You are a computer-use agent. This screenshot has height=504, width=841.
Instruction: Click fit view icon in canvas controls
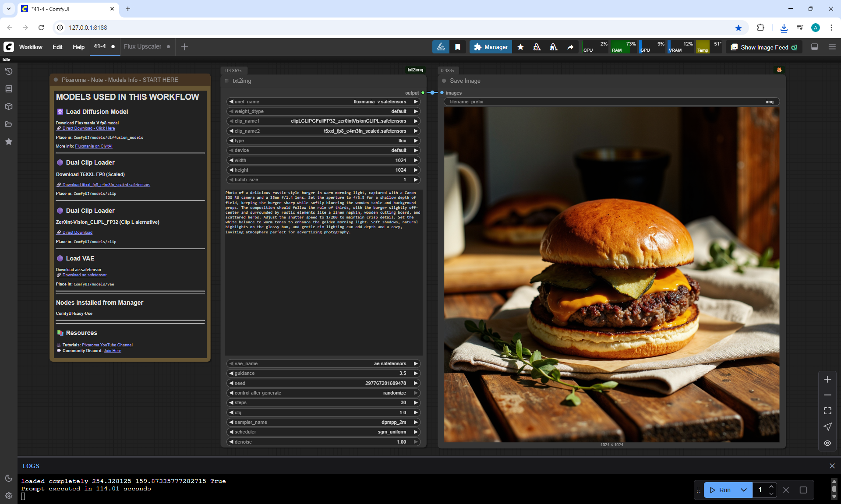pos(827,411)
